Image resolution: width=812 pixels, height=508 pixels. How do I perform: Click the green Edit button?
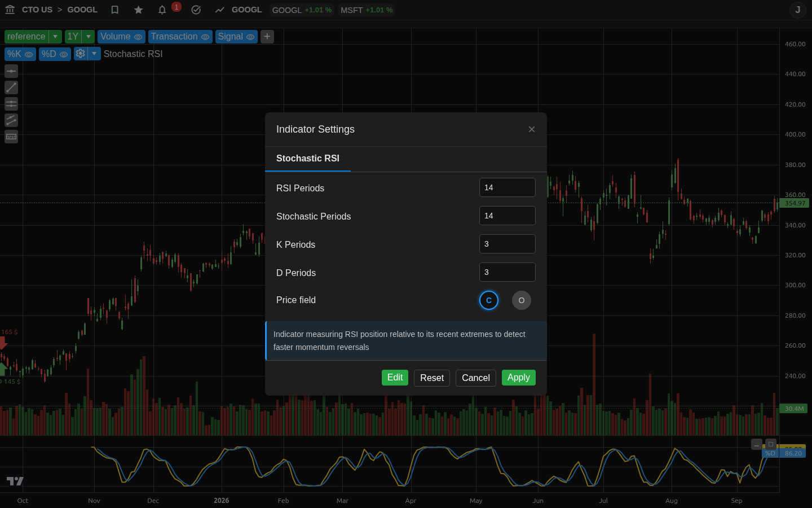395,378
